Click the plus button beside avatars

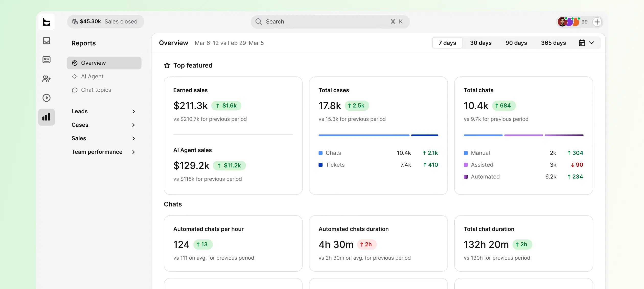click(x=597, y=22)
